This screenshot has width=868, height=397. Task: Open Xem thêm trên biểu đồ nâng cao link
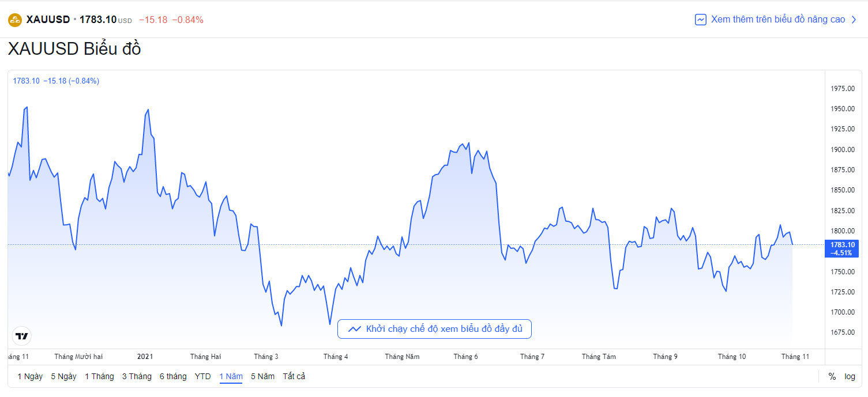click(x=777, y=20)
